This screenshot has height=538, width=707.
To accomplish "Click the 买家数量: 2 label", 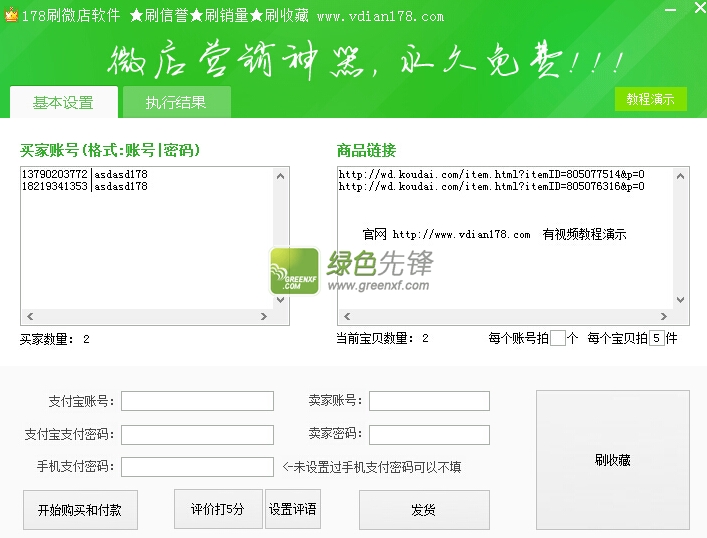I will pyautogui.click(x=55, y=339).
